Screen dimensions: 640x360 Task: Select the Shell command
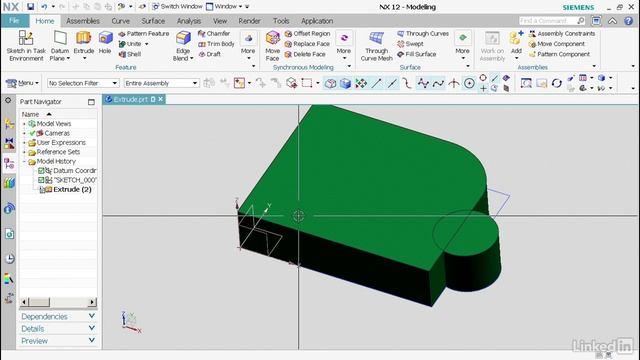click(130, 54)
